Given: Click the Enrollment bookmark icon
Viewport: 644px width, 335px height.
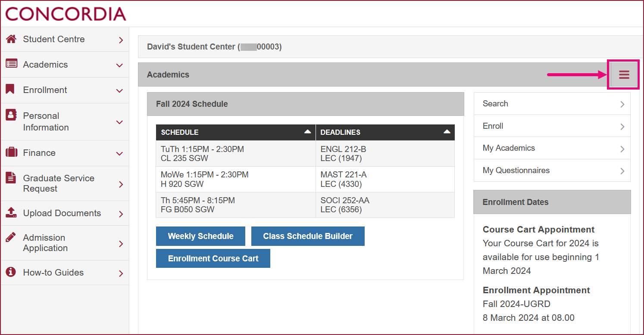Looking at the screenshot, I should tap(10, 89).
